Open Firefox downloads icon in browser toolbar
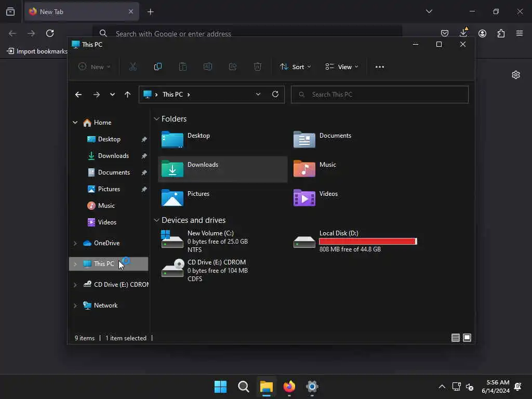532x399 pixels. click(463, 33)
